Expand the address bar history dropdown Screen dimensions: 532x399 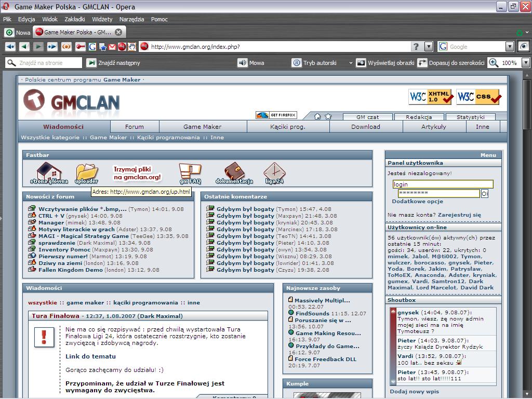(x=429, y=47)
